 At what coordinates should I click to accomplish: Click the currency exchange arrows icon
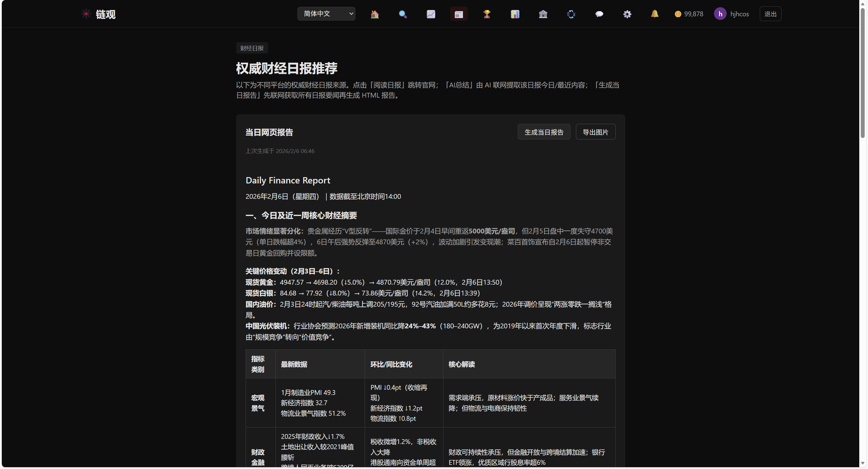[x=571, y=14]
